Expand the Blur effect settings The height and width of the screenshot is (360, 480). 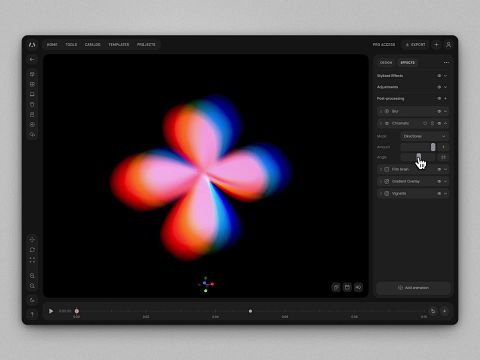(x=445, y=111)
